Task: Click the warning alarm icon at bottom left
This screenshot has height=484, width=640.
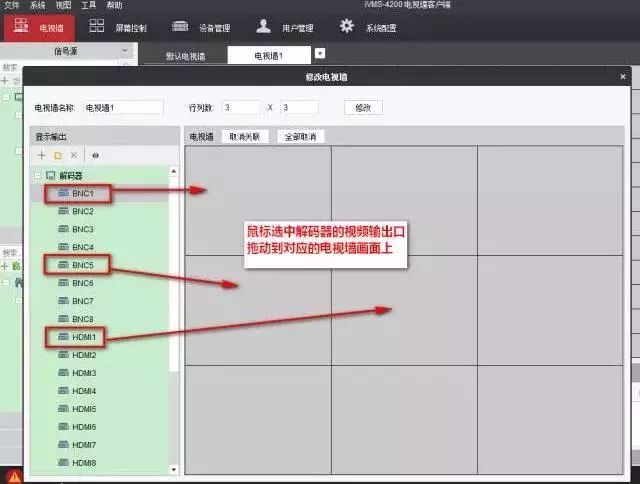Action: click(15, 475)
